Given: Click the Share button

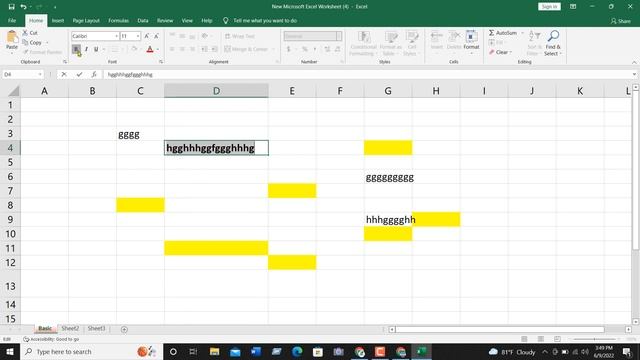Looking at the screenshot, I should [x=621, y=21].
